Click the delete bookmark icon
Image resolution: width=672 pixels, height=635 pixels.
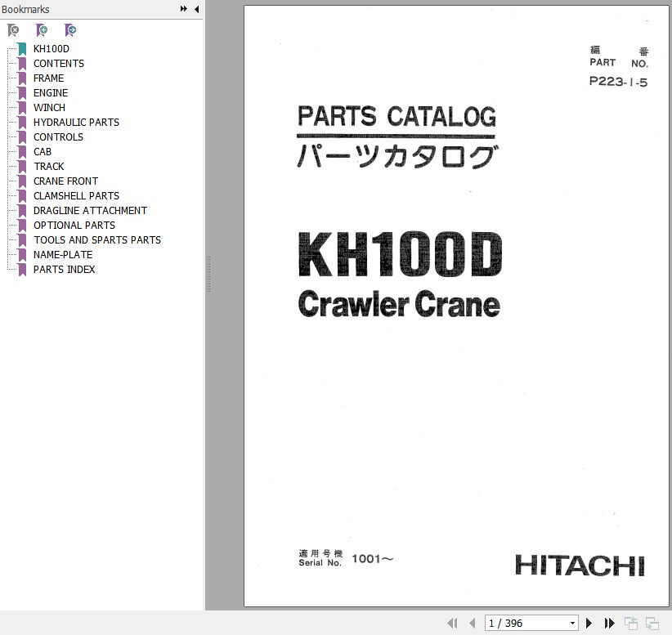(13, 30)
